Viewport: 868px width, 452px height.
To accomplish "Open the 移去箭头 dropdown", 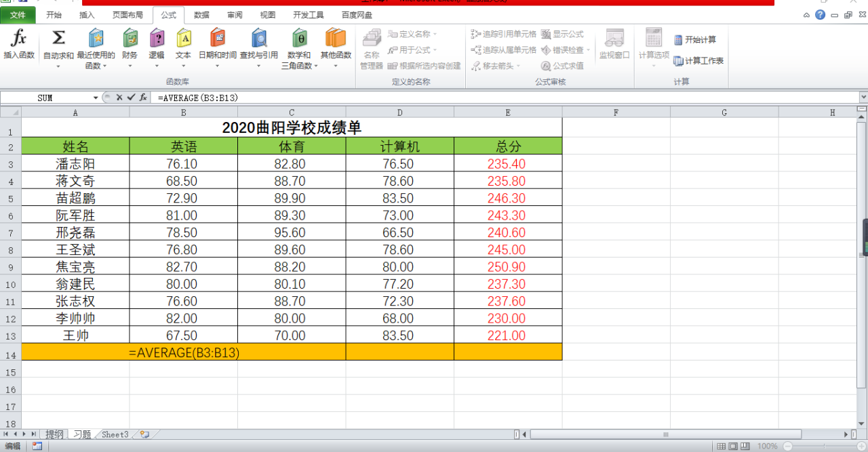I will pyautogui.click(x=496, y=66).
